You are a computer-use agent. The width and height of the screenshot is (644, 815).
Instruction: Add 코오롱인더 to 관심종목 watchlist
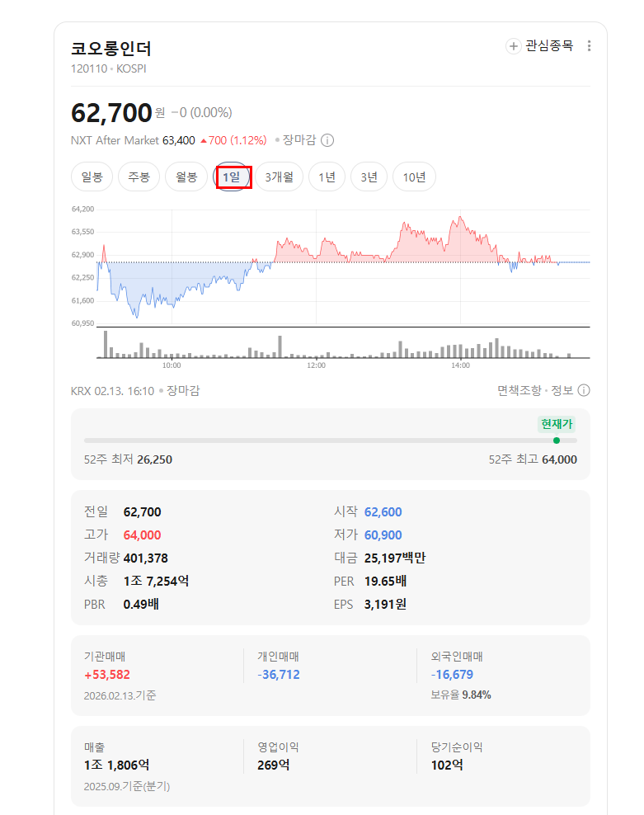coord(539,45)
